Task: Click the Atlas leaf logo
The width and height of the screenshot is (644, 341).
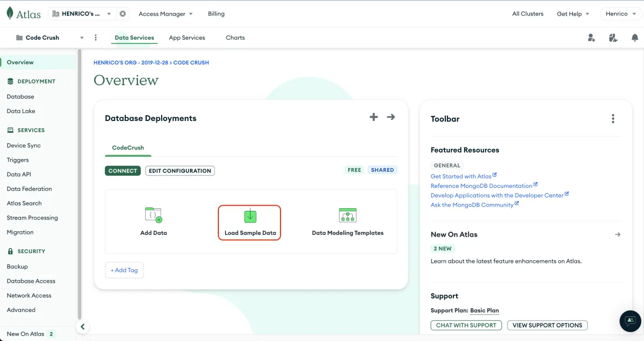Action: coord(10,14)
